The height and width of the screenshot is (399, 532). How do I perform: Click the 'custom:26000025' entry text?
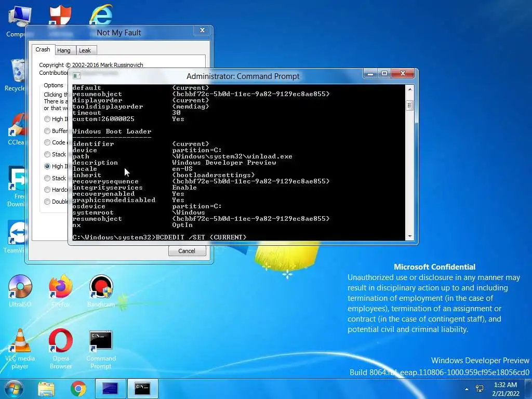[x=103, y=119]
